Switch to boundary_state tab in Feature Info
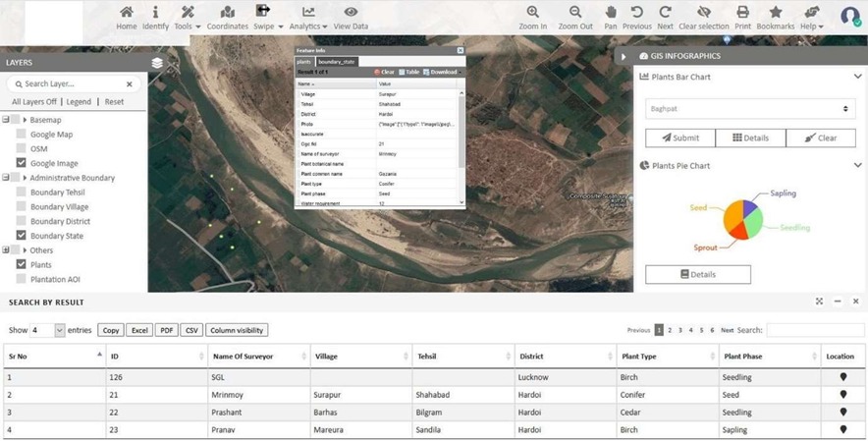This screenshot has width=868, height=441. 336,62
